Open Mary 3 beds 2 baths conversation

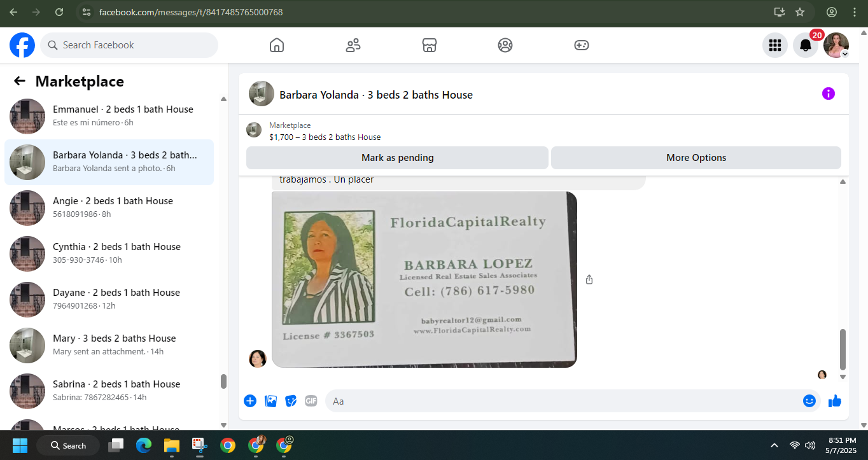(109, 345)
